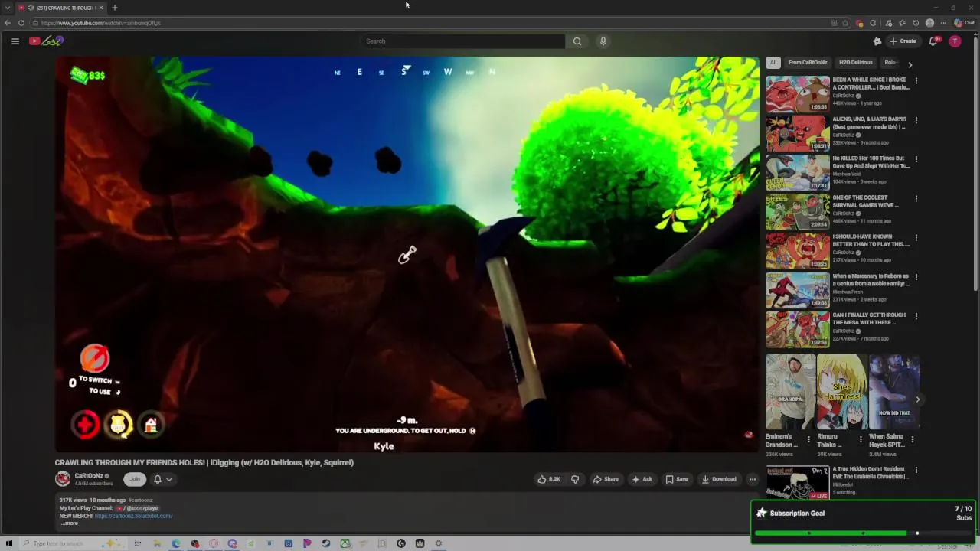Open 'BEEN A WHILE SINCE I BROKE' video thumbnail
The image size is (980, 551).
click(797, 93)
